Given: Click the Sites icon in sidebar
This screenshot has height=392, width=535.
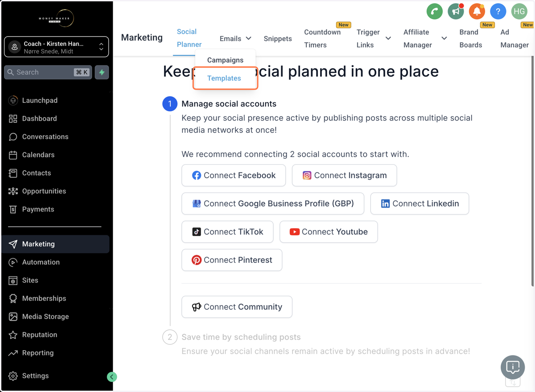Looking at the screenshot, I should [13, 281].
